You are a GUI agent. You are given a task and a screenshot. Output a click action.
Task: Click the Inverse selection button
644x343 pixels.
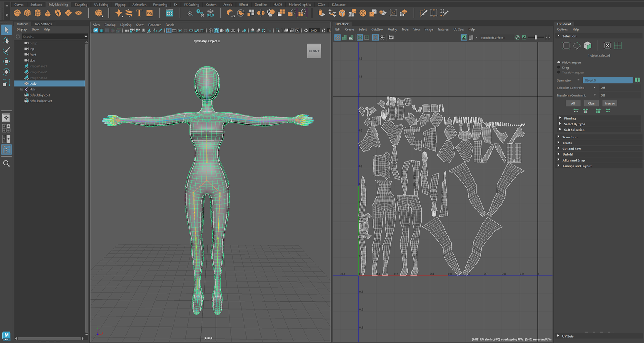(609, 103)
